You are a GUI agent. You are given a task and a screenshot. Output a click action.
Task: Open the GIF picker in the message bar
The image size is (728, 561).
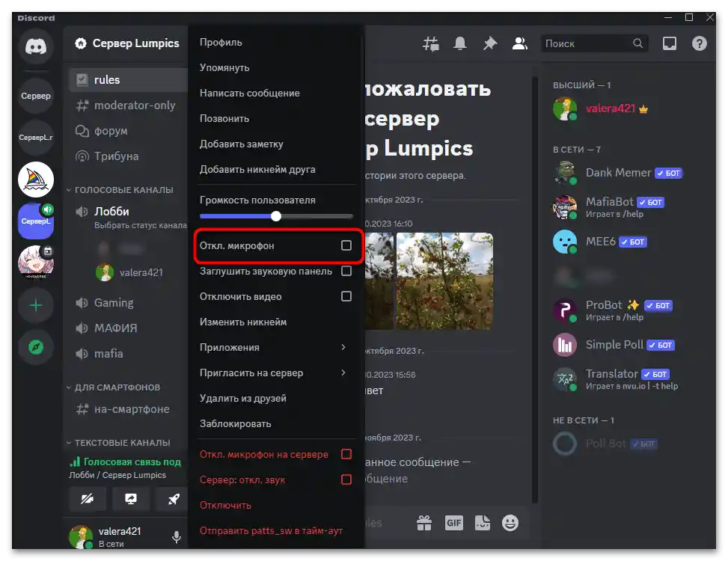click(x=453, y=522)
